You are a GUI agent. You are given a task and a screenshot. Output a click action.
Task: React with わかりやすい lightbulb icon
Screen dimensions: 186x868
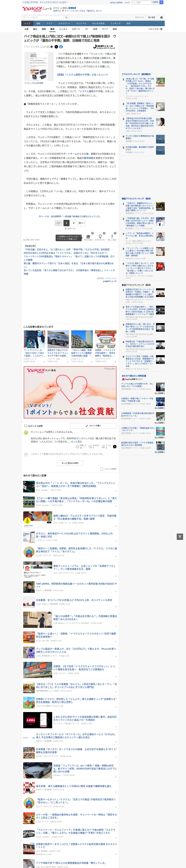coord(100,237)
